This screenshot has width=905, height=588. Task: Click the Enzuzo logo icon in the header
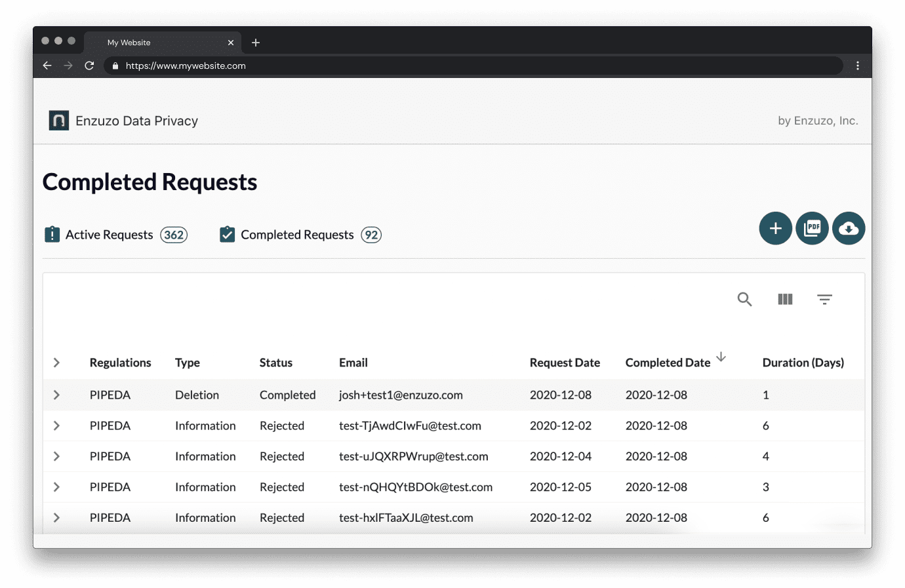[58, 120]
